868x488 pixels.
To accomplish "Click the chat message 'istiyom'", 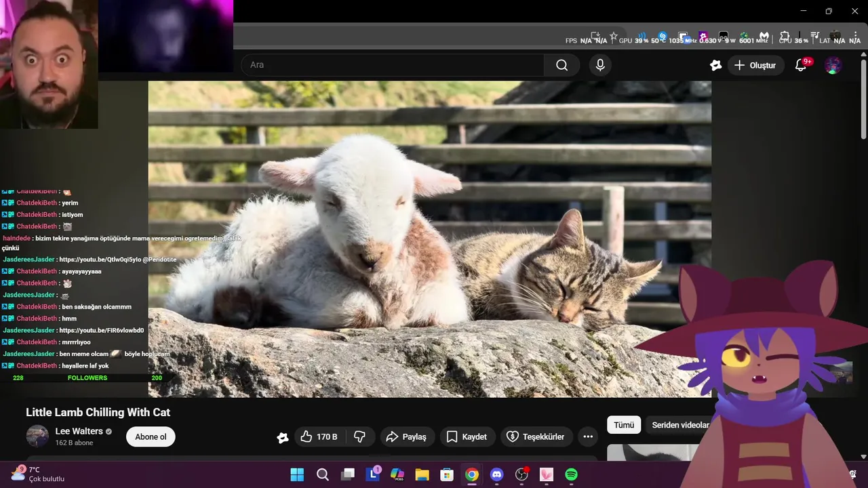I will (72, 214).
